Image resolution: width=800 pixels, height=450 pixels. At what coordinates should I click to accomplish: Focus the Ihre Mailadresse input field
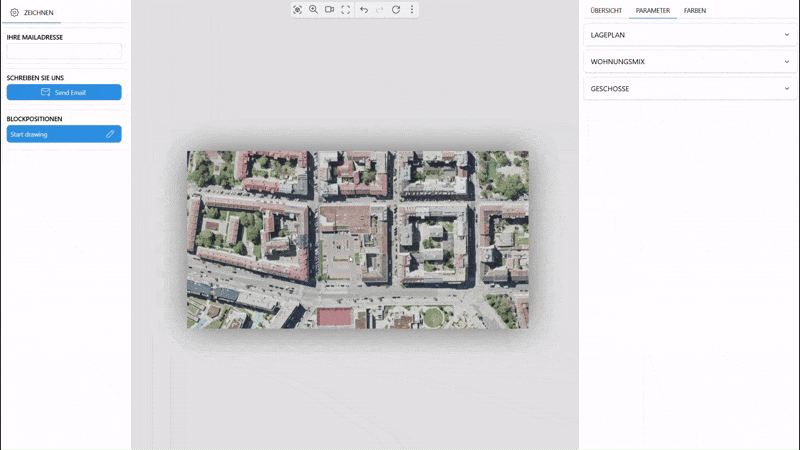pyautogui.click(x=64, y=51)
